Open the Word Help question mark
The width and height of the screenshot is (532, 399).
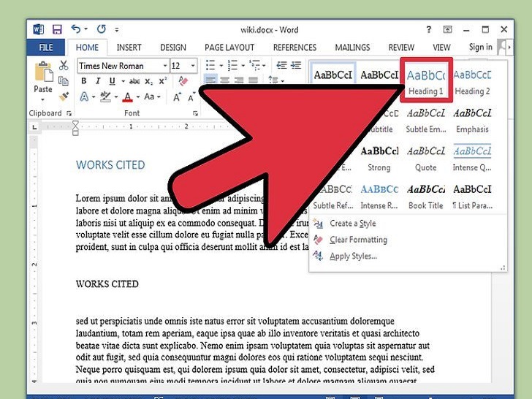(x=429, y=29)
